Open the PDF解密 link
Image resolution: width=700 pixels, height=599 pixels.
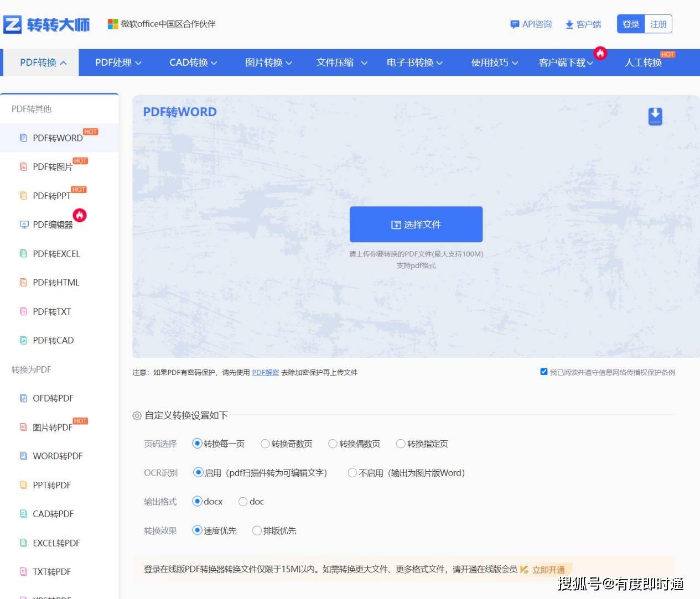coord(265,372)
